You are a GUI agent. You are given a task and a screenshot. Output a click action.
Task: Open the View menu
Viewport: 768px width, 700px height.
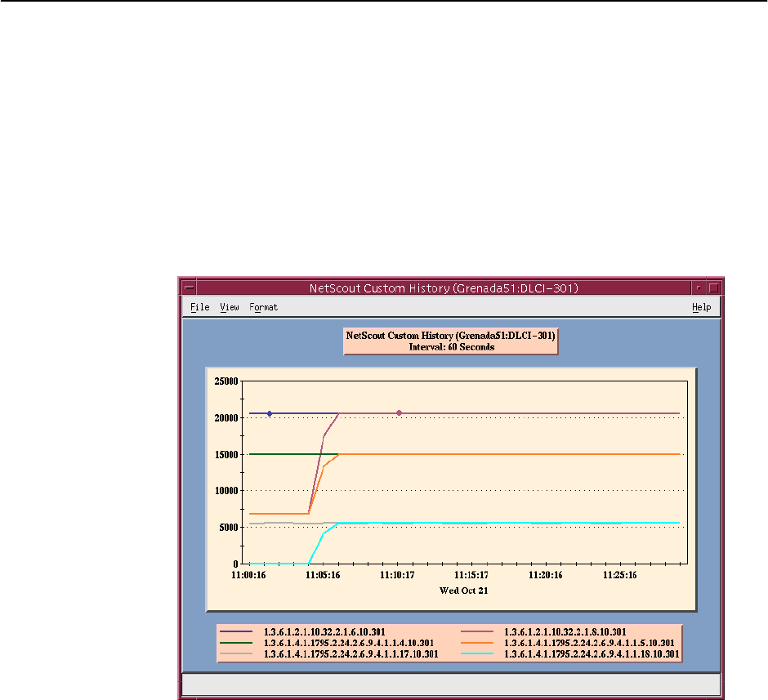tap(230, 308)
